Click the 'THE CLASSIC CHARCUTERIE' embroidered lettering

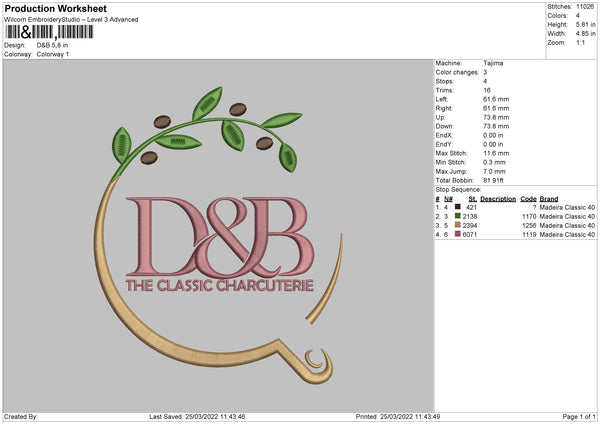click(x=220, y=285)
